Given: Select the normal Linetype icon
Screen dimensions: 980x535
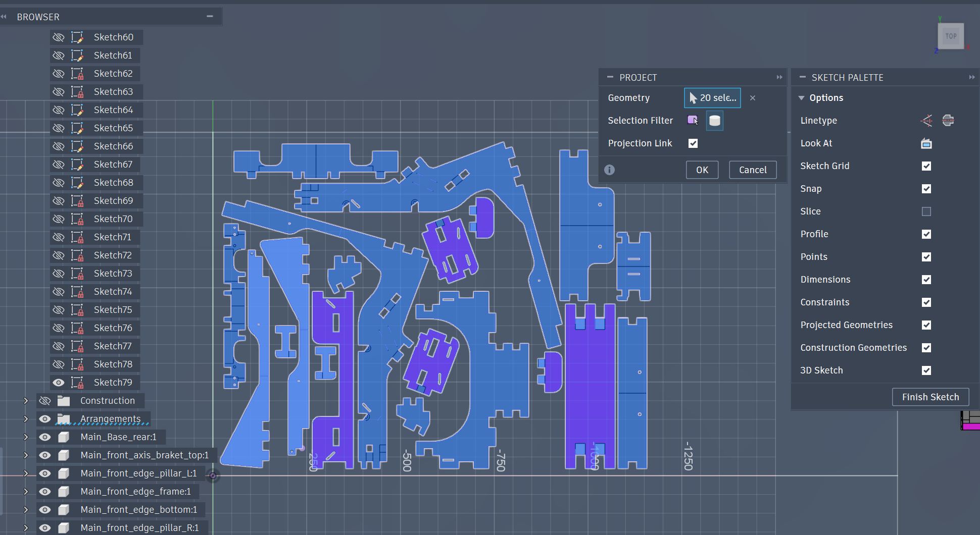Looking at the screenshot, I should click(948, 121).
